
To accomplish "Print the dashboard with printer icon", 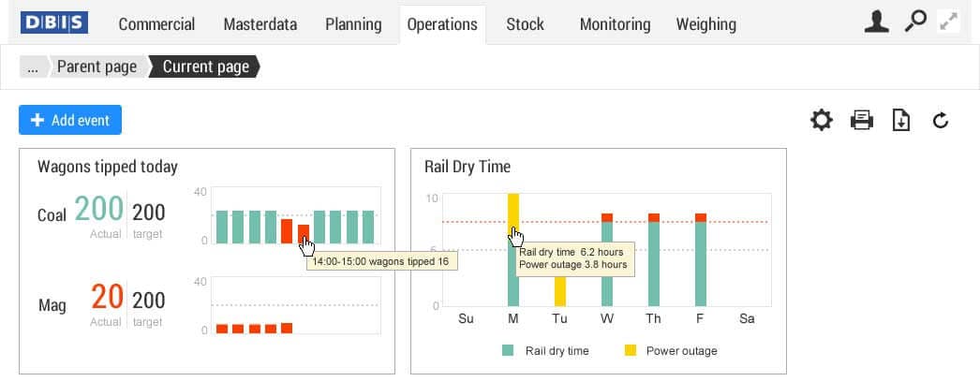I will 862,120.
